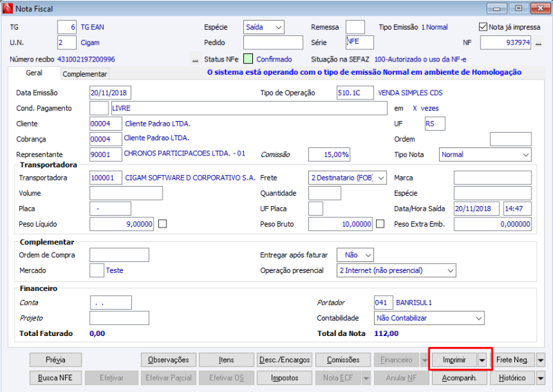Image resolution: width=553 pixels, height=392 pixels.
Task: Switch to the Complementar tab
Action: (84, 74)
